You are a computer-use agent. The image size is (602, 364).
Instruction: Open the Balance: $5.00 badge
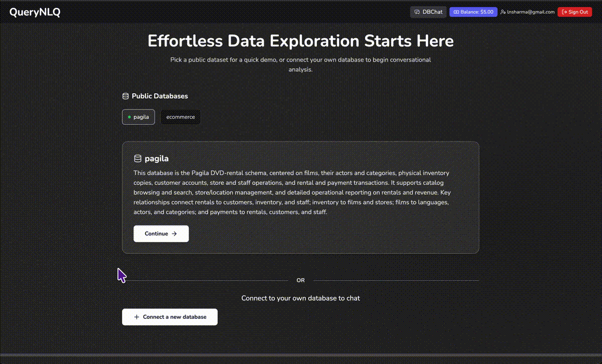[473, 12]
